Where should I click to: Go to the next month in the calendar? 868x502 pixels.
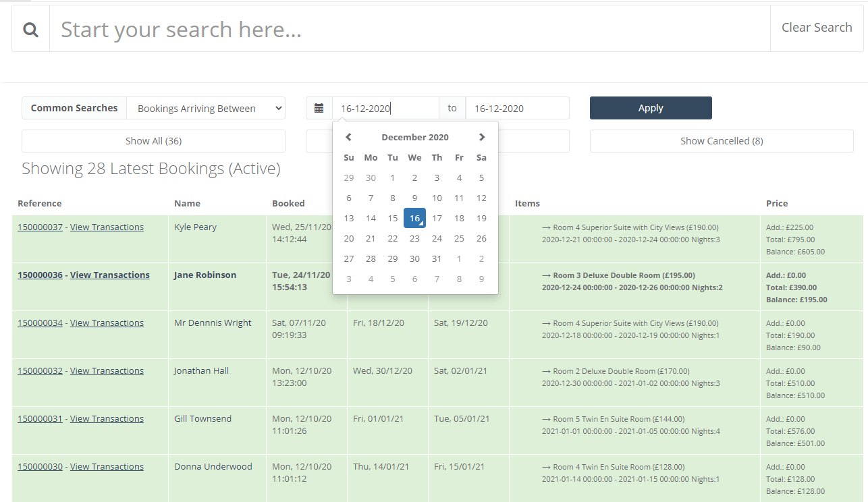coord(481,136)
